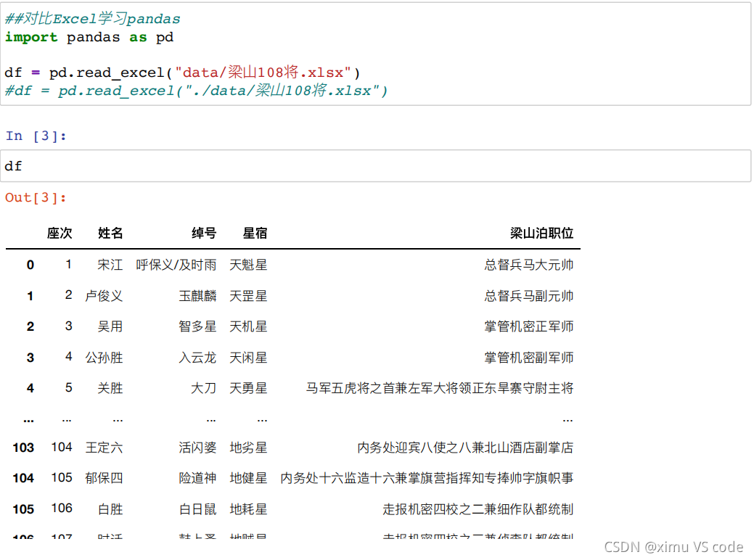
Task: Select the name cell 吴用
Action: pos(110,326)
